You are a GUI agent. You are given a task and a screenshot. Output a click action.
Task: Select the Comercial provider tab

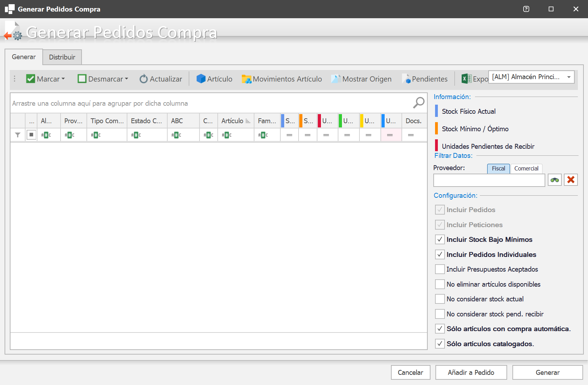point(526,168)
